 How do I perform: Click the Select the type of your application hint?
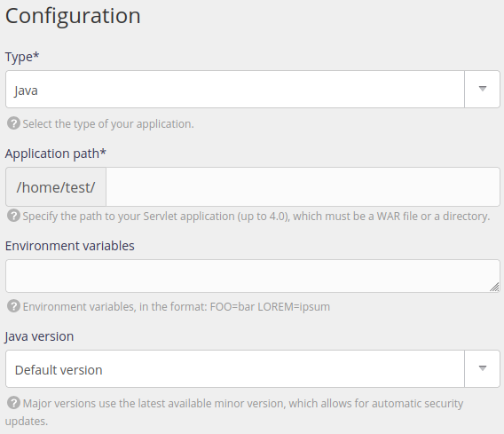coord(108,123)
